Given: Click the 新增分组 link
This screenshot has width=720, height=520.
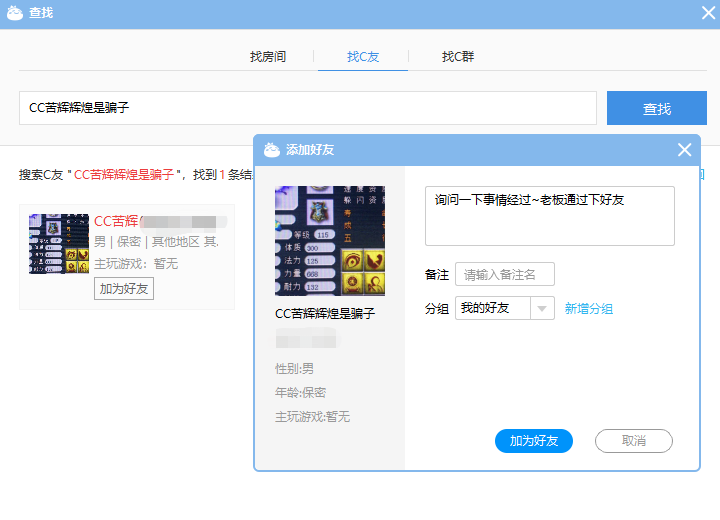Looking at the screenshot, I should 589,309.
